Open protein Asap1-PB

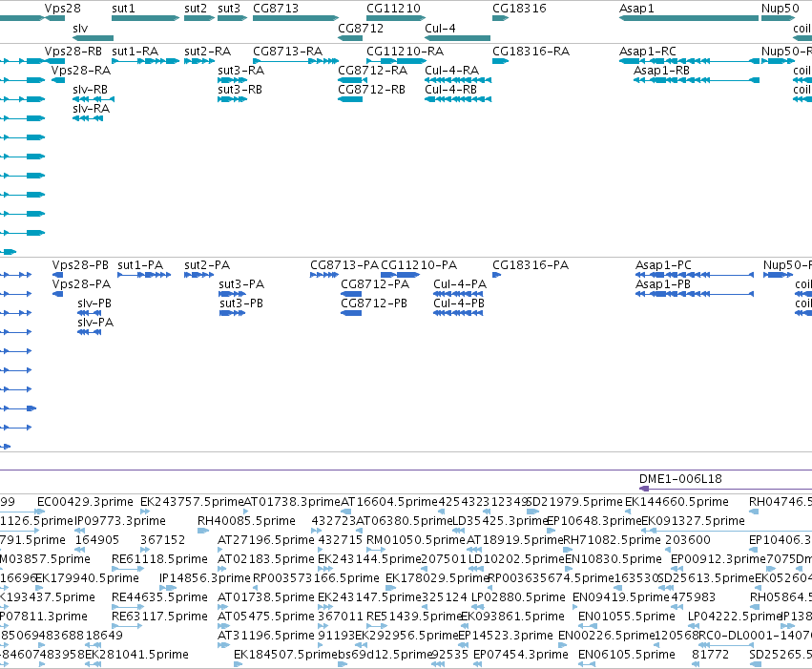coord(663,284)
